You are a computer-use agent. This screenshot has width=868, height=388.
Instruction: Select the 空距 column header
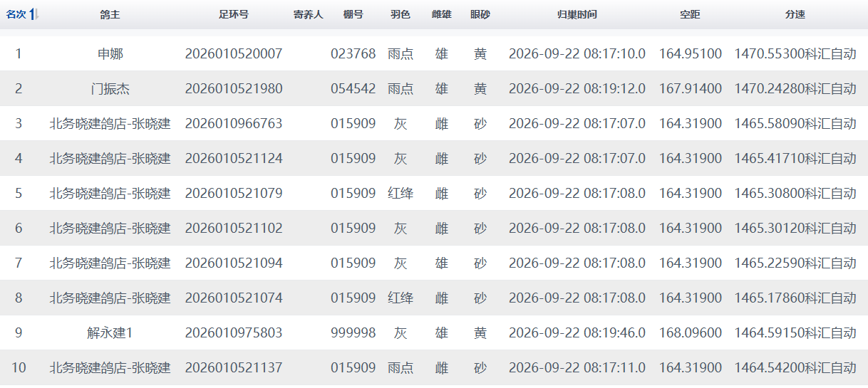coord(690,14)
